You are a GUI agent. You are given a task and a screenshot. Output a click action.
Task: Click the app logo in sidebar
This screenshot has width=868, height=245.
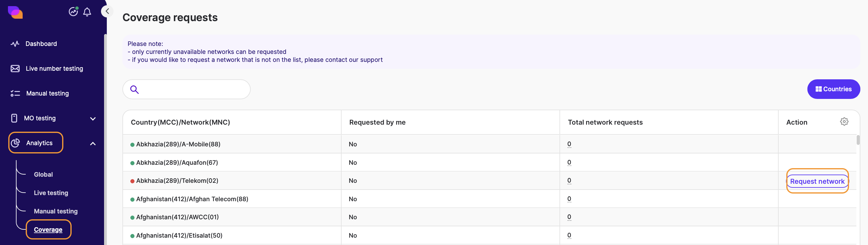pyautogui.click(x=15, y=12)
